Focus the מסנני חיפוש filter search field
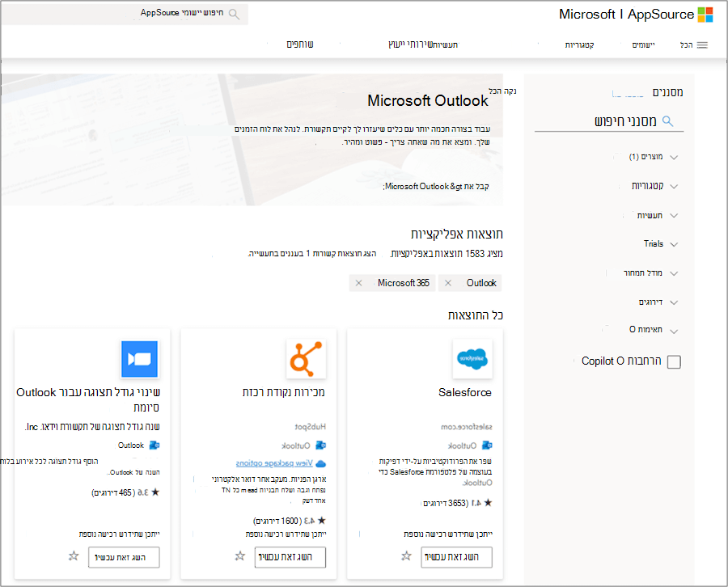The image size is (728, 587). point(609,121)
